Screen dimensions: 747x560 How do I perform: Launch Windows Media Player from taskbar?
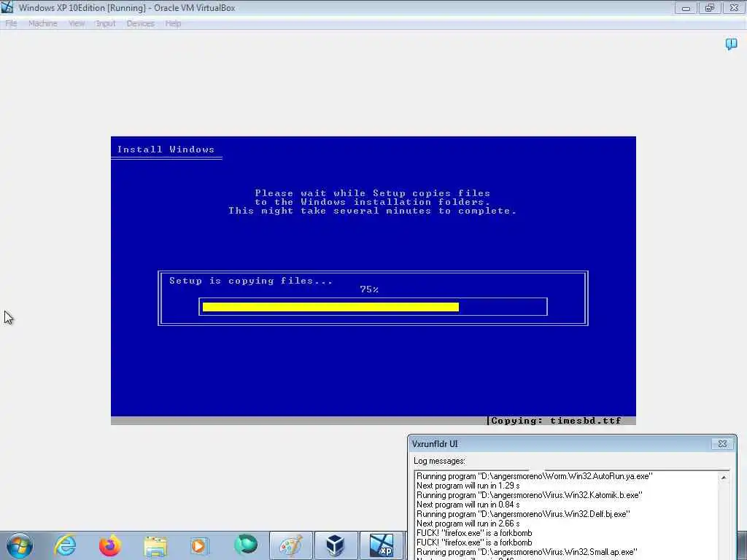pos(199,545)
